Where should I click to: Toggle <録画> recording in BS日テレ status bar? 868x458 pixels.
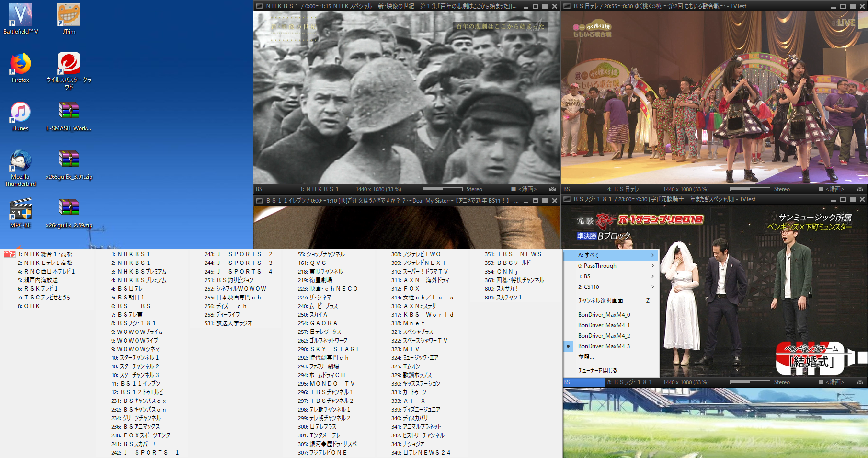click(x=832, y=189)
